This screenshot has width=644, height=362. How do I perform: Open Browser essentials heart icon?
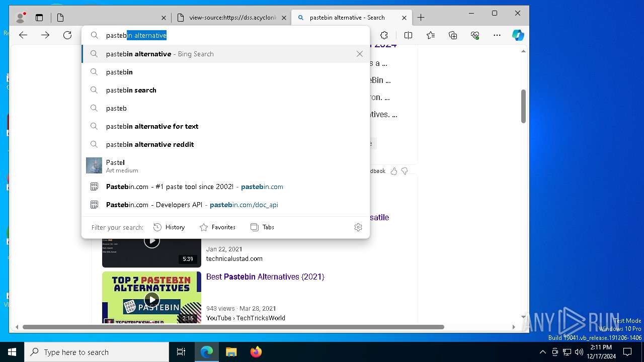tap(475, 35)
